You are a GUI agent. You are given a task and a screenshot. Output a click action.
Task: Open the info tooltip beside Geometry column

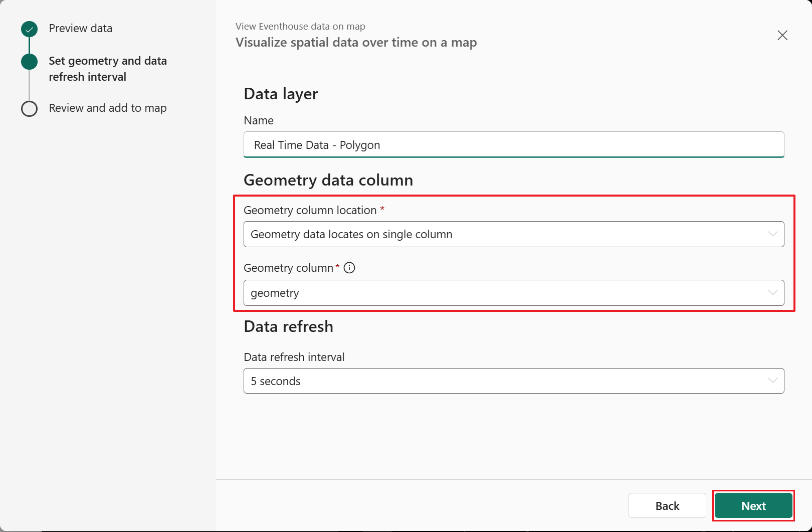click(x=349, y=268)
